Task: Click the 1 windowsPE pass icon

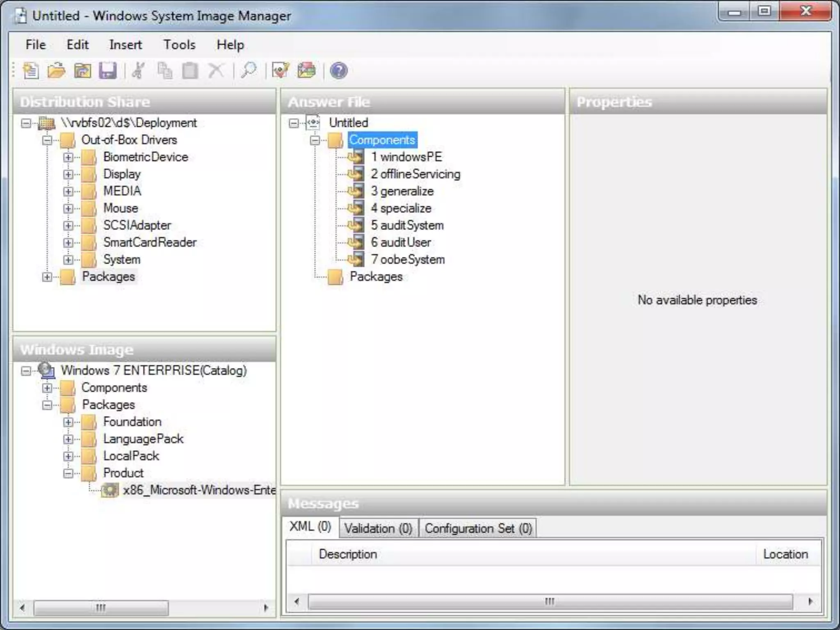Action: click(x=356, y=157)
